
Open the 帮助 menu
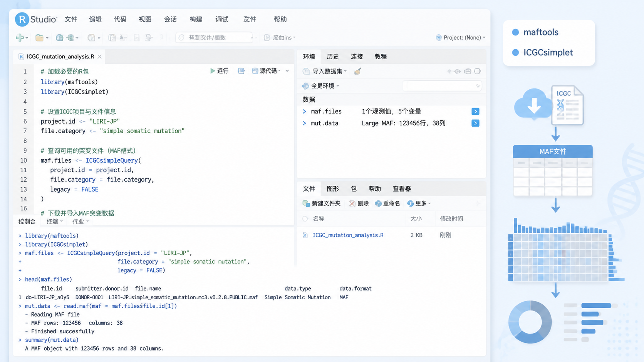280,19
